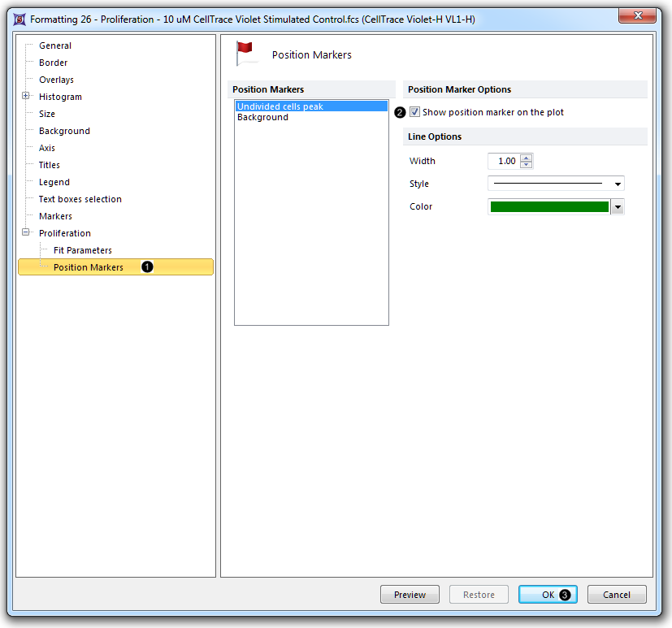Select the Overlays category

(56, 80)
